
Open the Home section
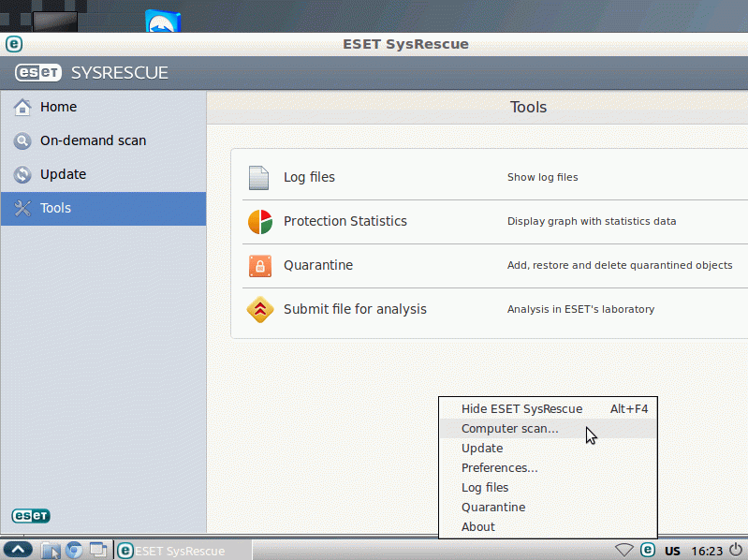103,107
